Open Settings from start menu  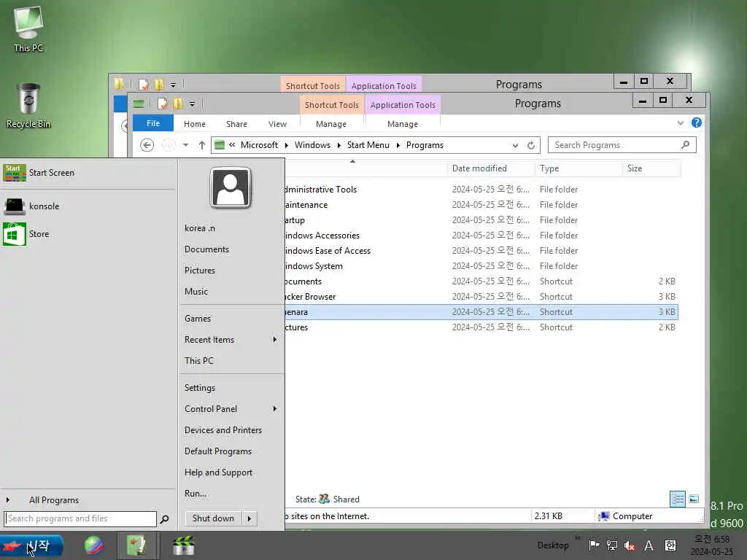tap(200, 388)
